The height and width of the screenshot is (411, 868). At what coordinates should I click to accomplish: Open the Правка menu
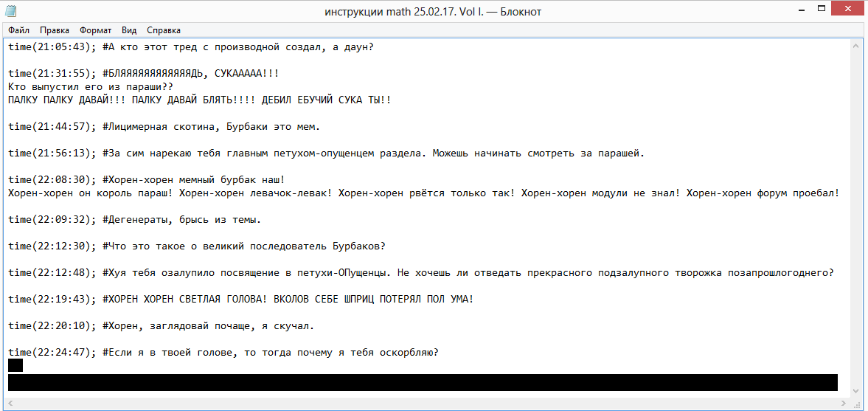tap(55, 30)
